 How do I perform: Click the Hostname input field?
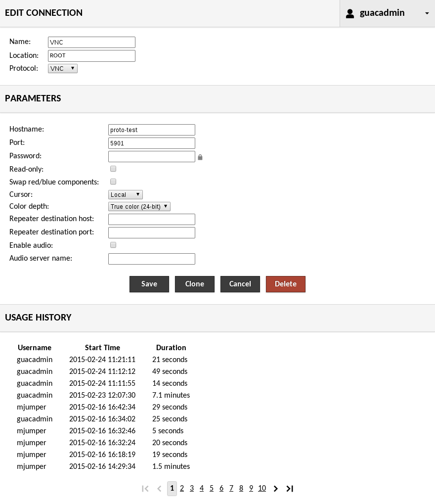tap(152, 130)
